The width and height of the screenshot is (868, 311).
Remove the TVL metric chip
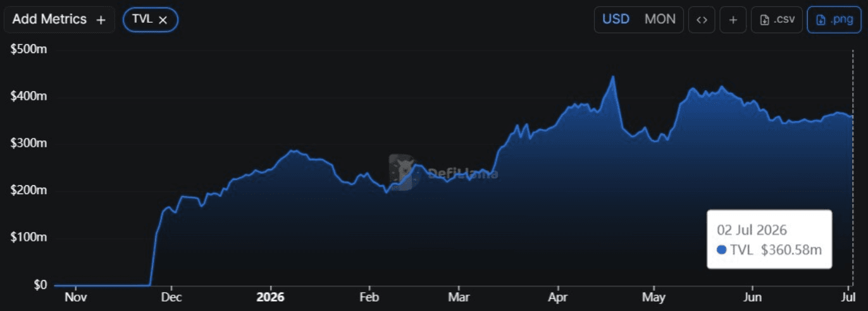click(x=163, y=20)
